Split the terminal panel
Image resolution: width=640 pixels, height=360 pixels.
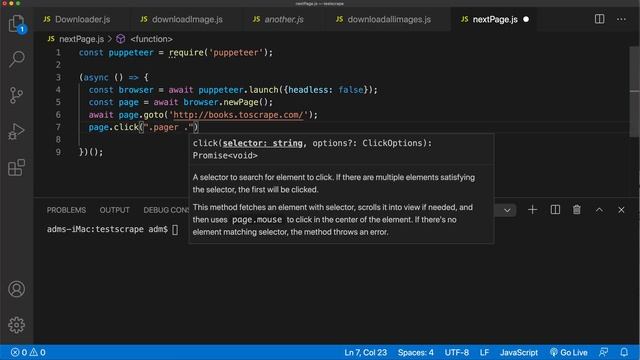[555, 210]
